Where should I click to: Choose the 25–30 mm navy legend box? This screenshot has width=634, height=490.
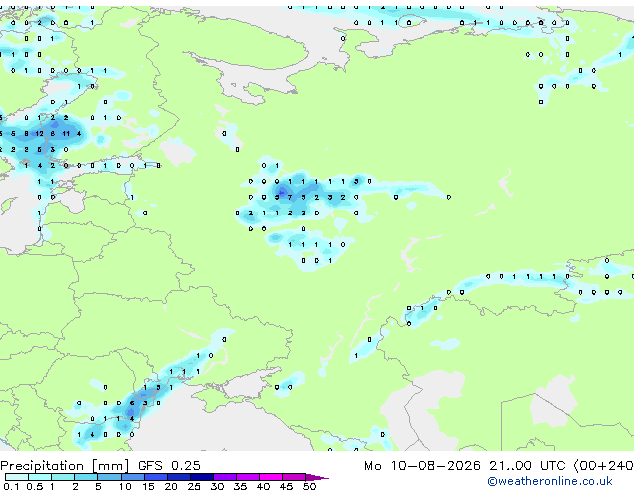click(x=202, y=477)
